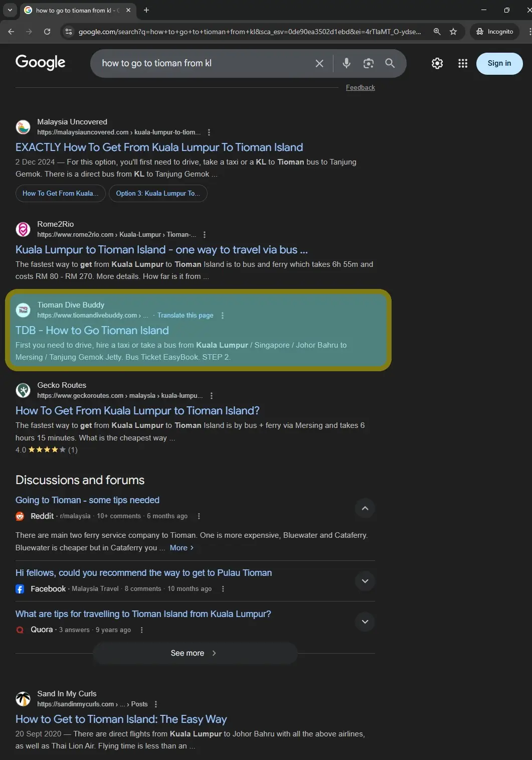Image resolution: width=532 pixels, height=760 pixels.
Task: Open Google quick settings gear
Action: point(437,63)
